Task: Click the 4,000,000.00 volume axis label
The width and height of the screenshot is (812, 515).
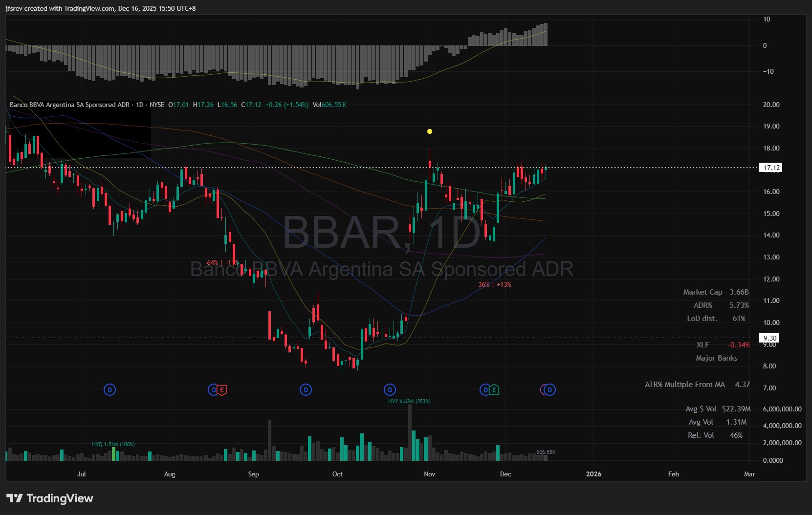Action: pyautogui.click(x=782, y=426)
